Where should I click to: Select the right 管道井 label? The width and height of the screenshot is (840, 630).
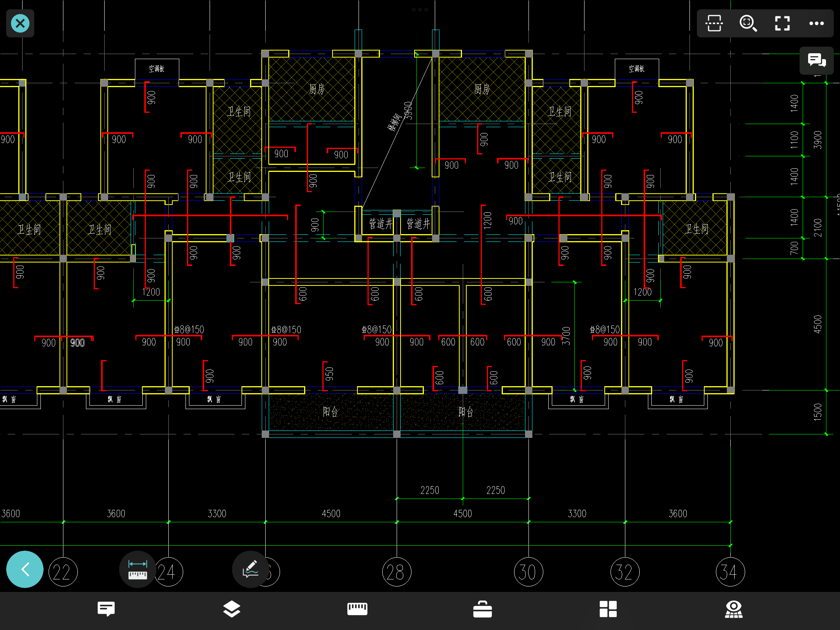pos(418,224)
